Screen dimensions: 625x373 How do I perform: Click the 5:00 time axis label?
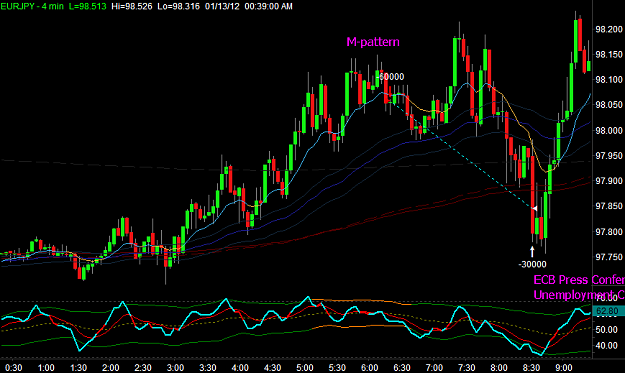coord(305,367)
